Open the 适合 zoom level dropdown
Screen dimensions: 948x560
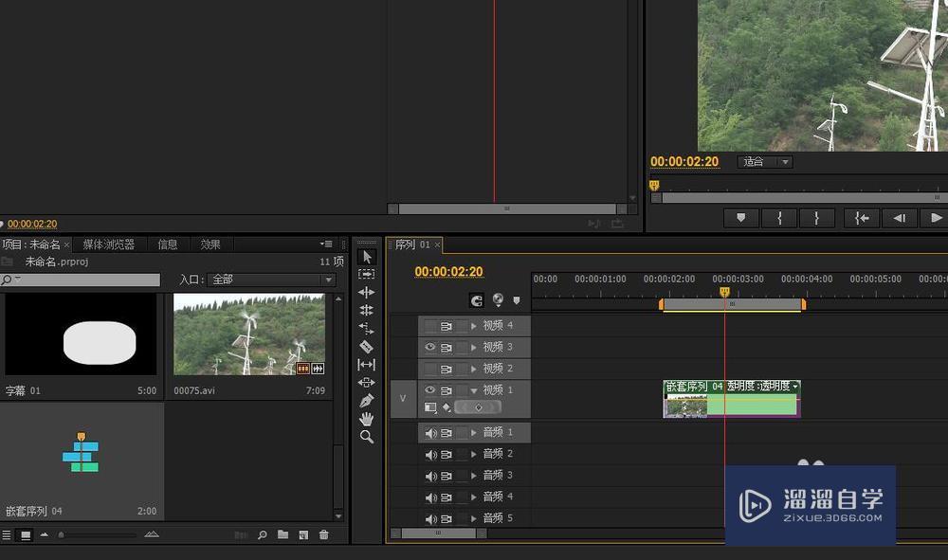point(765,162)
